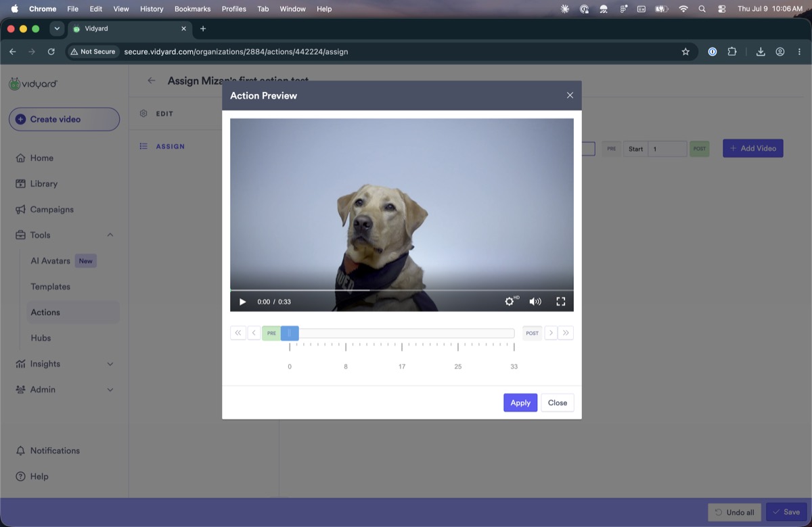Click the POST toggle behind dialog
The height and width of the screenshot is (527, 812).
pyautogui.click(x=700, y=149)
